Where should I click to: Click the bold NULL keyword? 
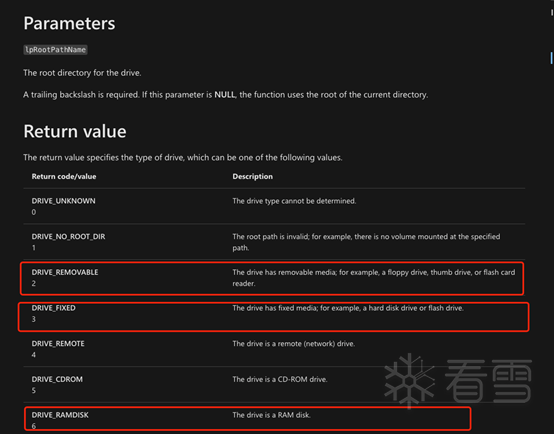[x=225, y=95]
